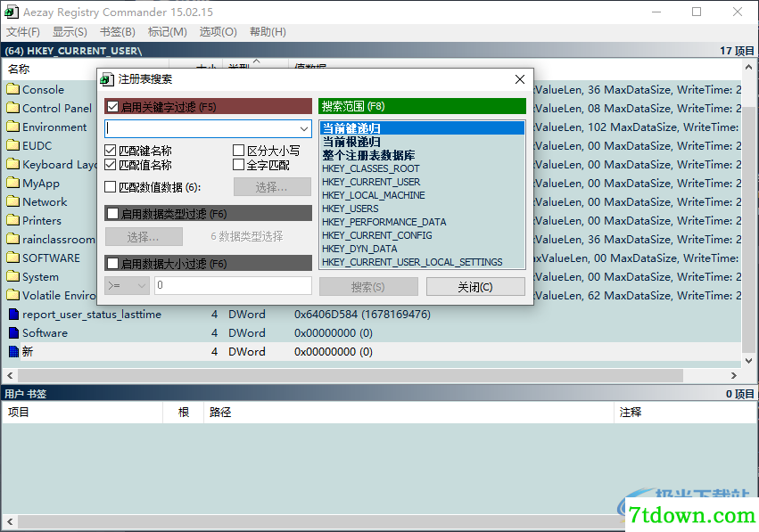The image size is (759, 532).
Task: Click the report_user_status_lasttime value icon
Action: click(x=13, y=315)
